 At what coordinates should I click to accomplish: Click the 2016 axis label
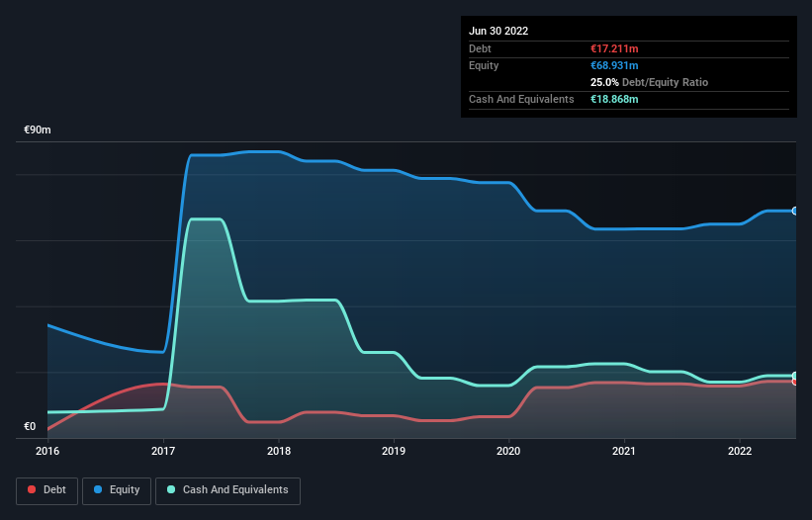point(47,451)
